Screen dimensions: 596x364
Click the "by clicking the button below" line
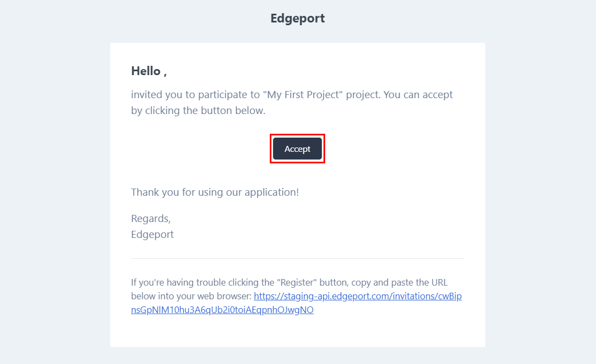pyautogui.click(x=198, y=110)
